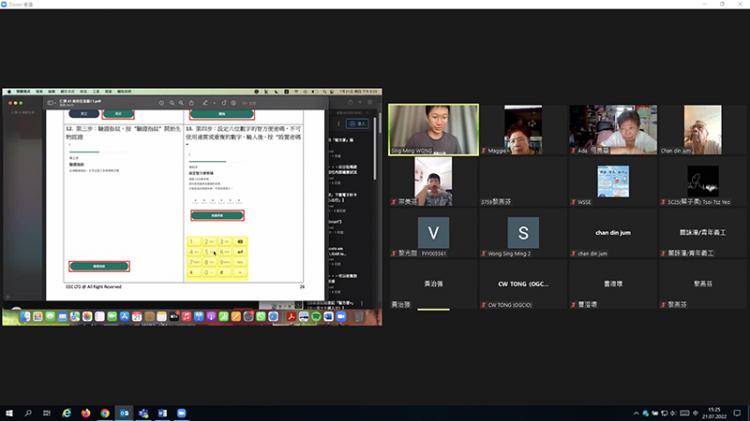The width and height of the screenshot is (750, 421).
Task: Click the Tsoi Tsz Yeo participant tile
Action: coord(702,181)
